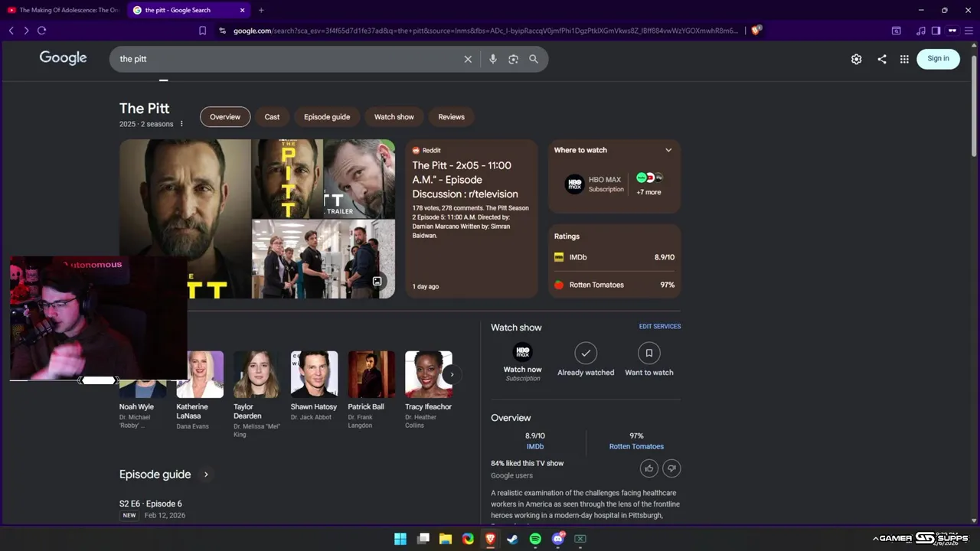This screenshot has height=551, width=980.
Task: Open the Google apps grid
Action: [904, 59]
